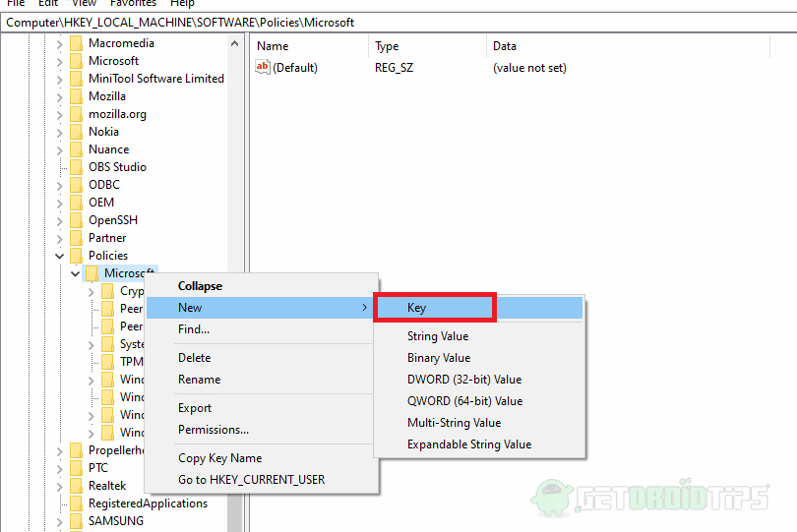Select the RegisteredApplications tree key
Image resolution: width=797 pixels, height=532 pixels.
point(148,503)
